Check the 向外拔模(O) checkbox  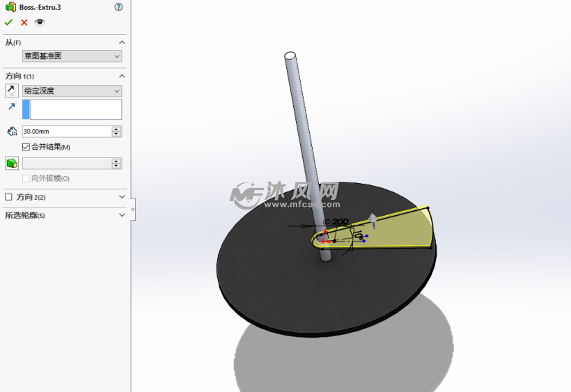click(x=26, y=178)
